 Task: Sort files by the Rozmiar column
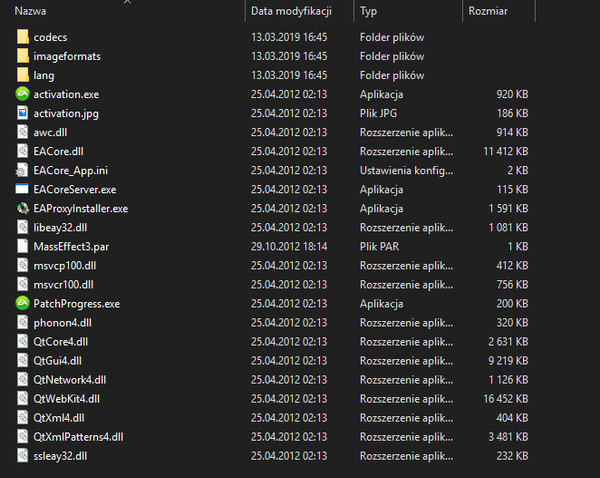[x=487, y=11]
